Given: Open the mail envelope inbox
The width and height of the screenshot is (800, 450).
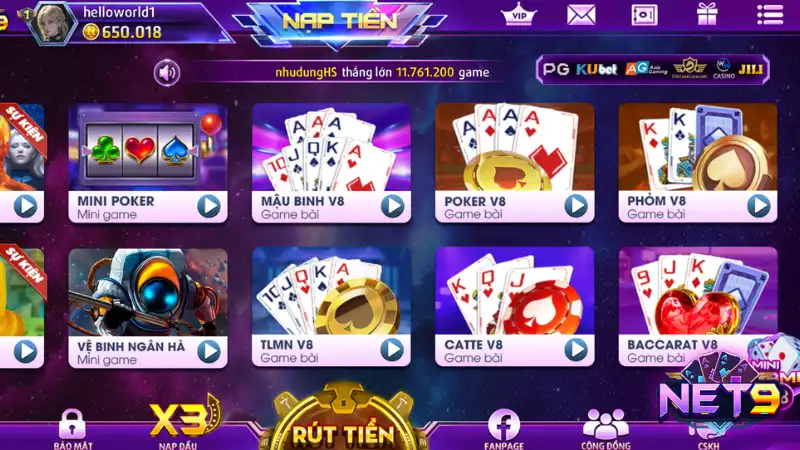Looking at the screenshot, I should click(581, 15).
